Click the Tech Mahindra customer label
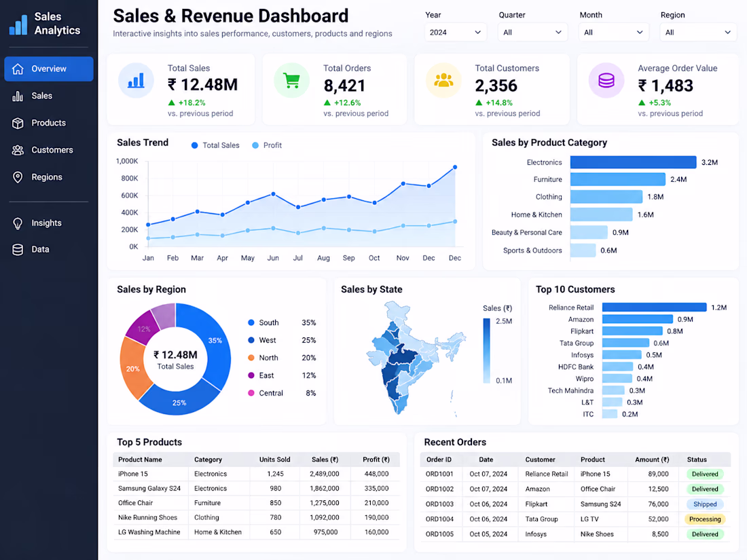The image size is (747, 560). 570,391
